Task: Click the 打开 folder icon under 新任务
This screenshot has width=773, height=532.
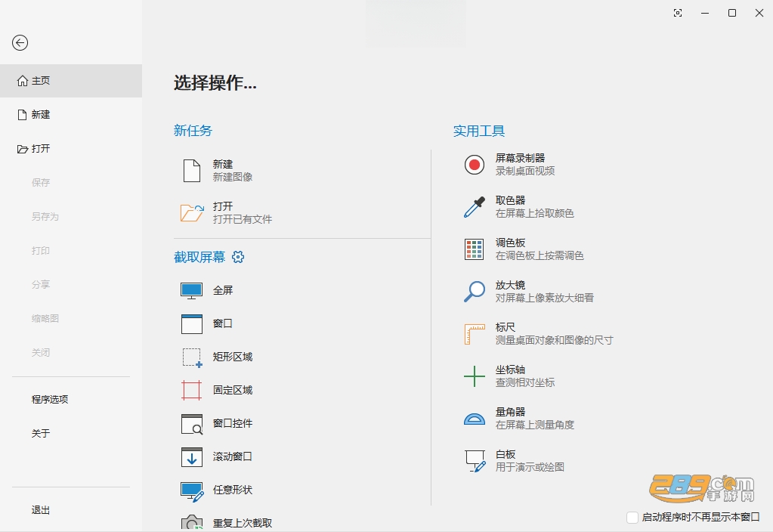Action: [x=192, y=212]
